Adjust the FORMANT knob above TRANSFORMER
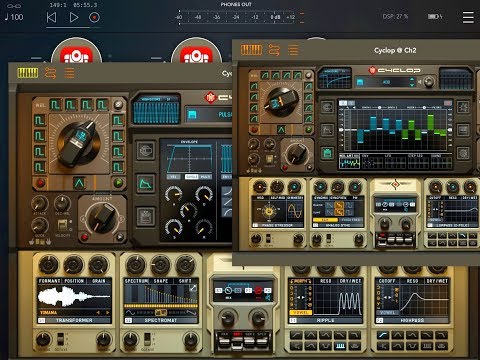This screenshot has height=360, width=480. tap(49, 265)
